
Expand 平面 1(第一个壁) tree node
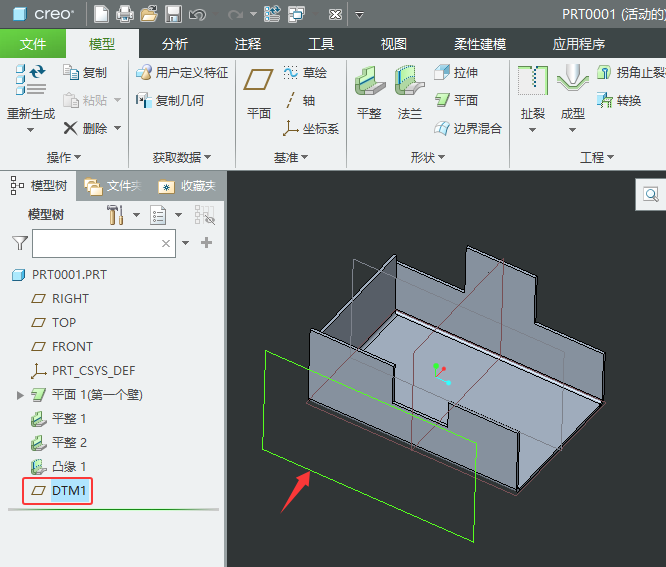(20, 395)
